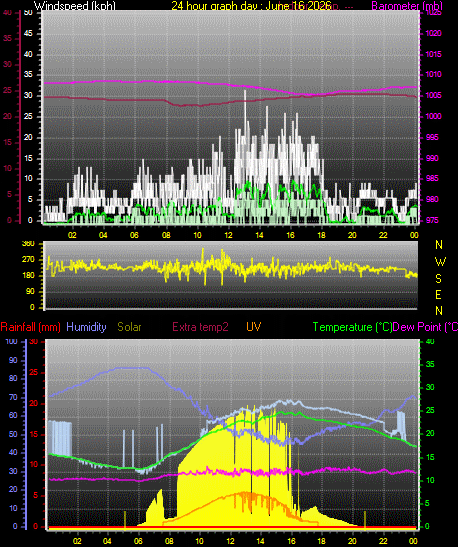Click white windspeed axis value "25"
This screenshot has height=547, width=458.
[28, 116]
